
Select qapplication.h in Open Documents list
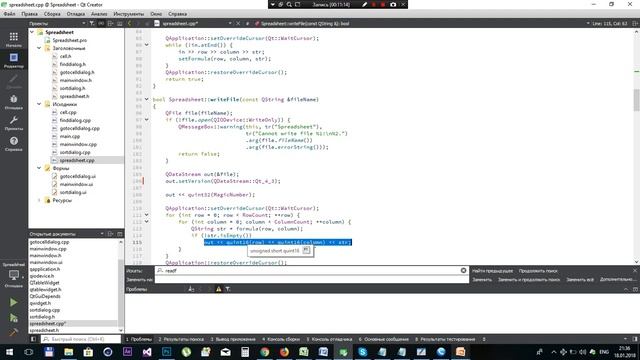click(45, 269)
